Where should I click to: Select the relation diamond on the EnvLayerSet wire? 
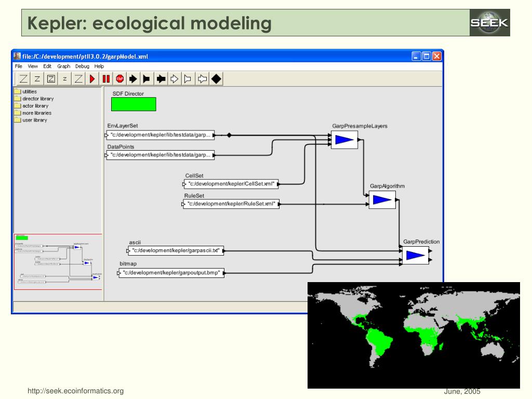coord(229,135)
